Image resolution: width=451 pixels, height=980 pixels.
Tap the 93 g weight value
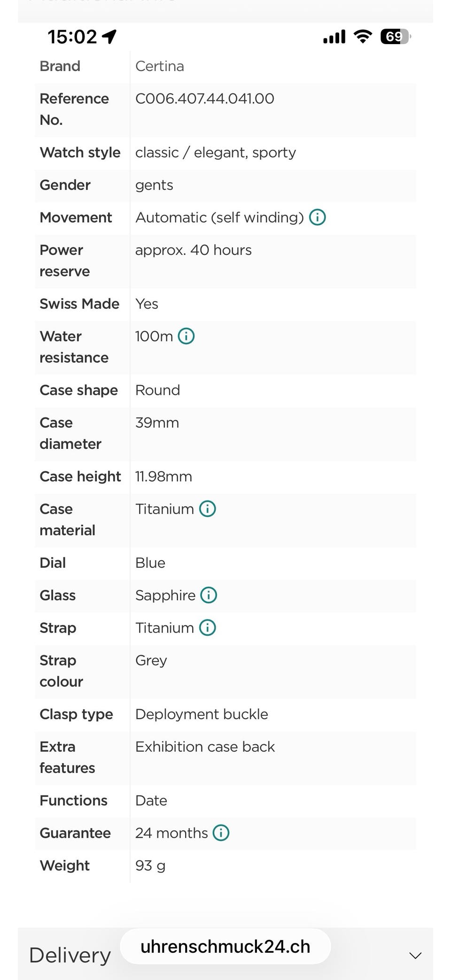(150, 865)
